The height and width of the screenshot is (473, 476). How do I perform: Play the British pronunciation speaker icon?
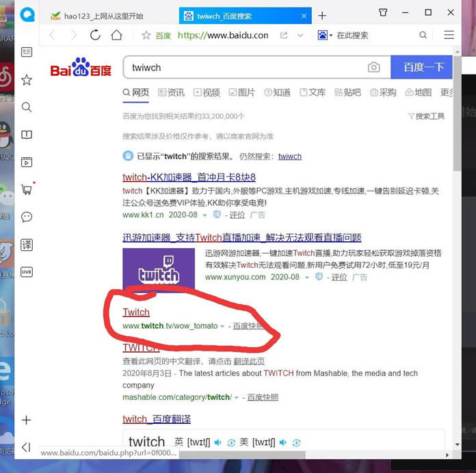click(x=217, y=442)
